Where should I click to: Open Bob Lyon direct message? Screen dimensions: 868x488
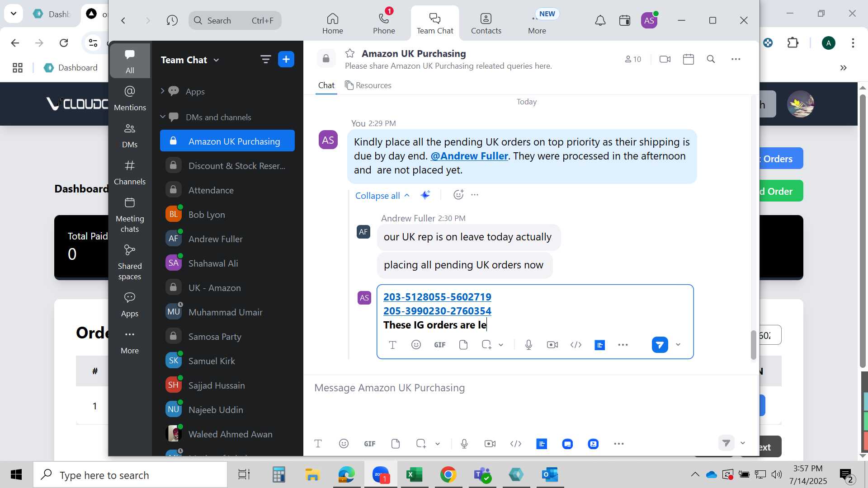click(x=227, y=215)
